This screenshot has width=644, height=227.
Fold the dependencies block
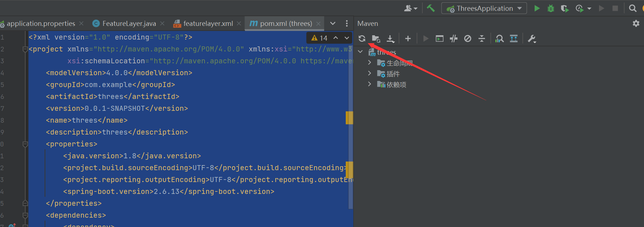pos(25,215)
